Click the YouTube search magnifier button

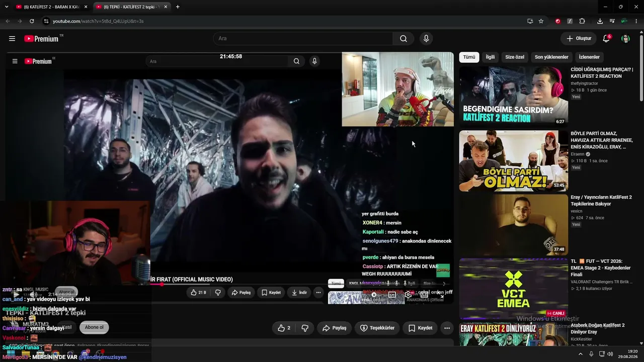coord(404,39)
